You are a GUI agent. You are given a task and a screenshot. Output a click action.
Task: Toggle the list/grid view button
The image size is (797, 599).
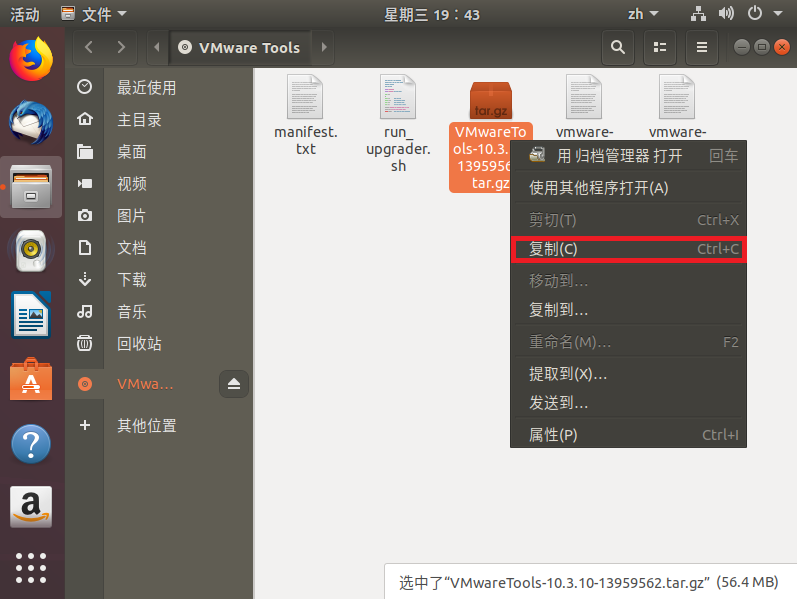click(x=659, y=47)
